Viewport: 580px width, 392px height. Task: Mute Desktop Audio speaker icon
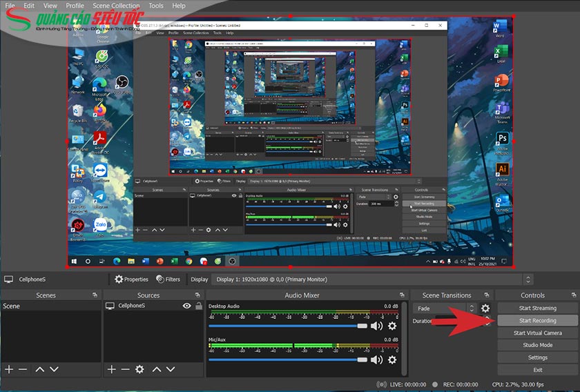pyautogui.click(x=376, y=326)
